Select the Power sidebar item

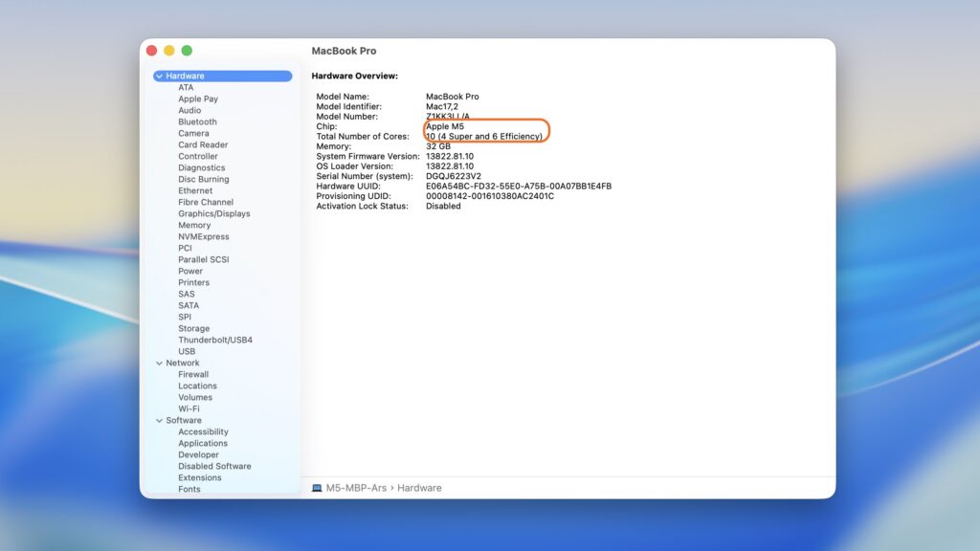coord(190,271)
